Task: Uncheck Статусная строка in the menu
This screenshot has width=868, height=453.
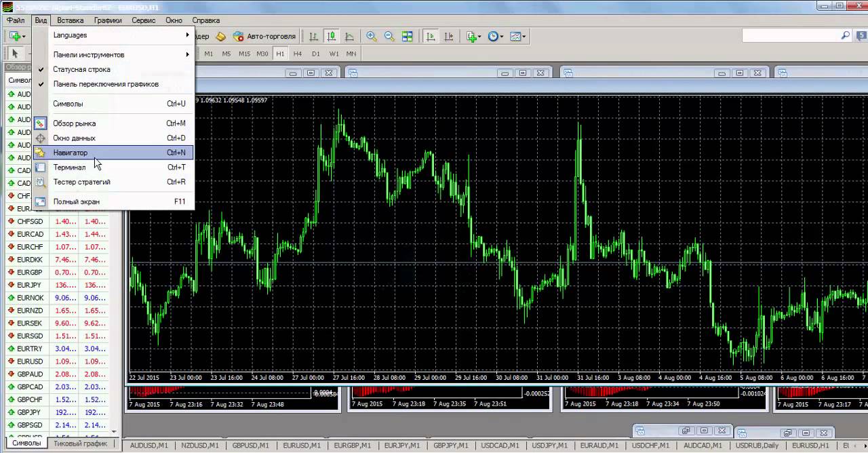Action: coord(114,70)
